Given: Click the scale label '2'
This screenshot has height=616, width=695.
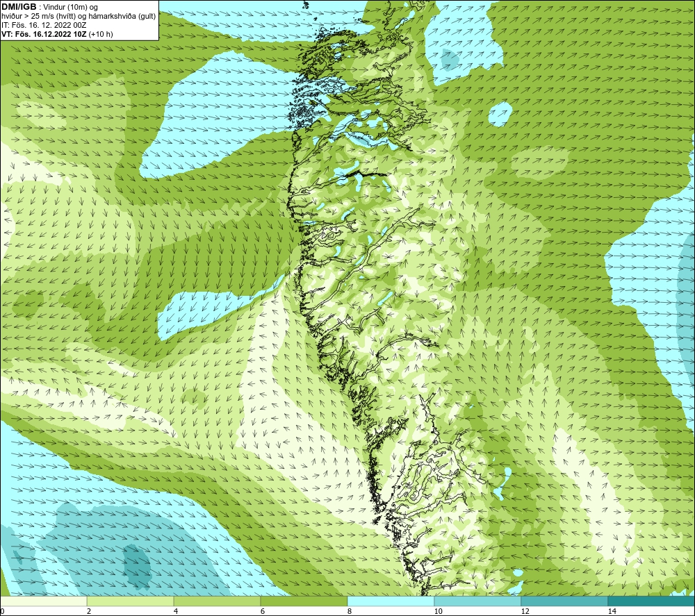Looking at the screenshot, I should (89, 611).
